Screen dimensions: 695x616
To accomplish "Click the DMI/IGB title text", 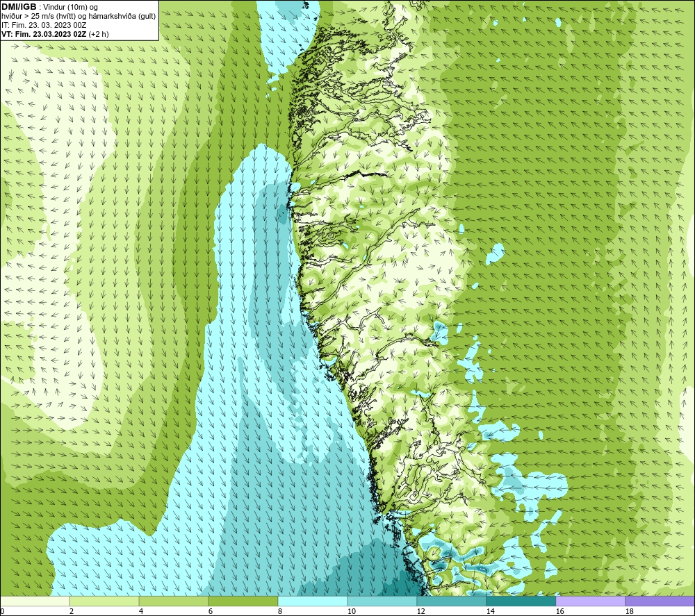I will (x=19, y=7).
